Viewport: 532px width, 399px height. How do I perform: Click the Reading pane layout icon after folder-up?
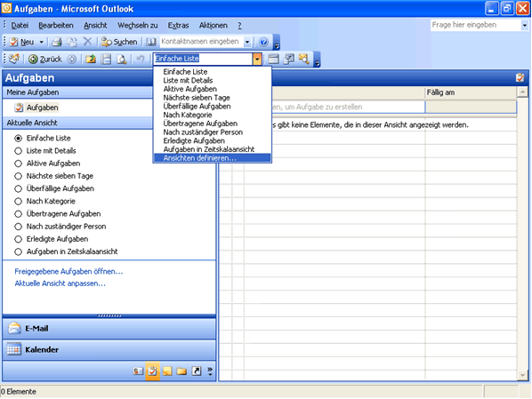[107, 60]
